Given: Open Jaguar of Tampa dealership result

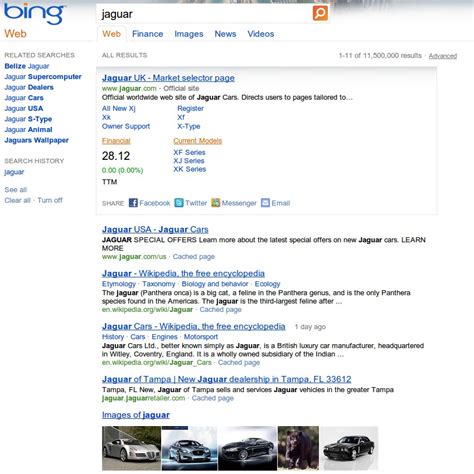Looking at the screenshot, I should pos(227,379).
